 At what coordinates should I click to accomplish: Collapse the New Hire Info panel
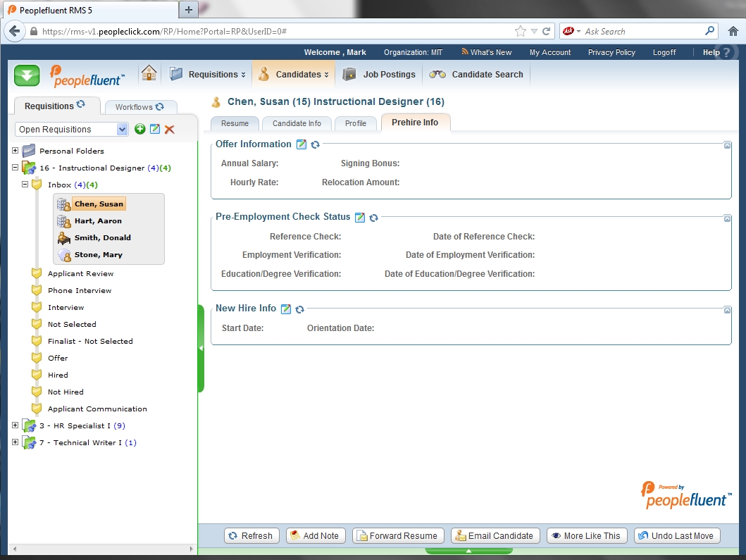[x=727, y=309]
